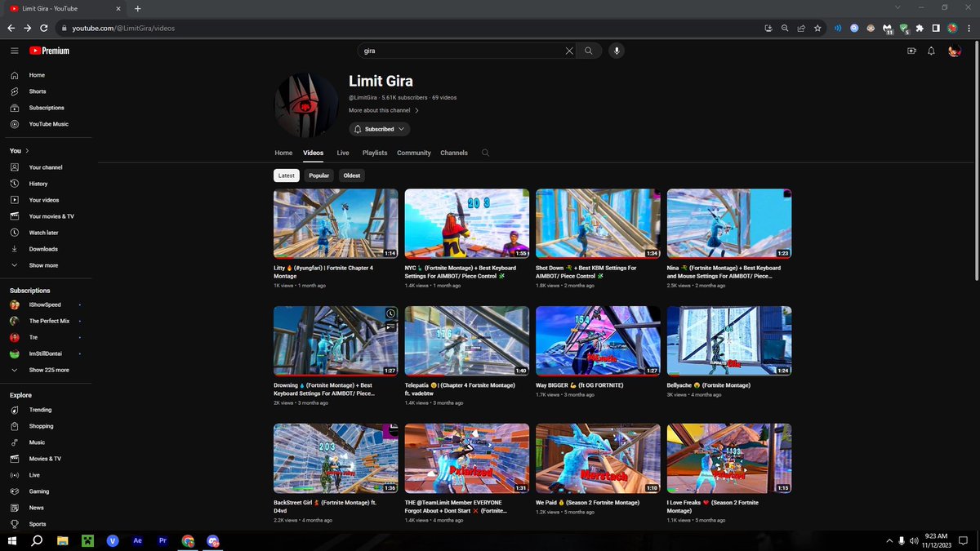Open Chrome tab search dropdown arrow
Viewport: 980px width, 551px height.
(x=899, y=7)
